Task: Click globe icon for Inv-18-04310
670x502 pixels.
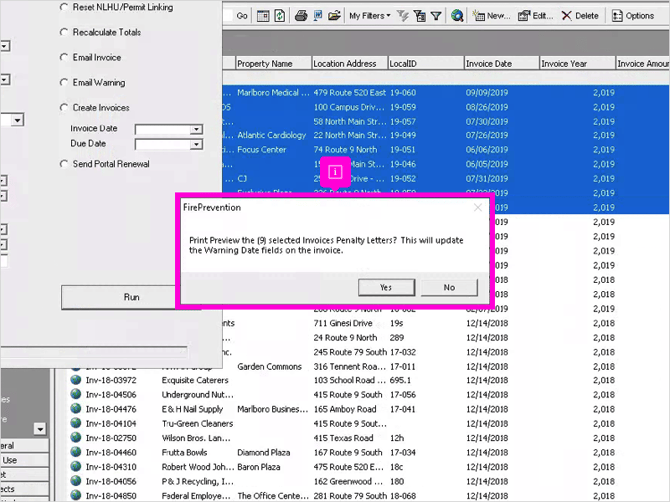Action: click(x=76, y=467)
